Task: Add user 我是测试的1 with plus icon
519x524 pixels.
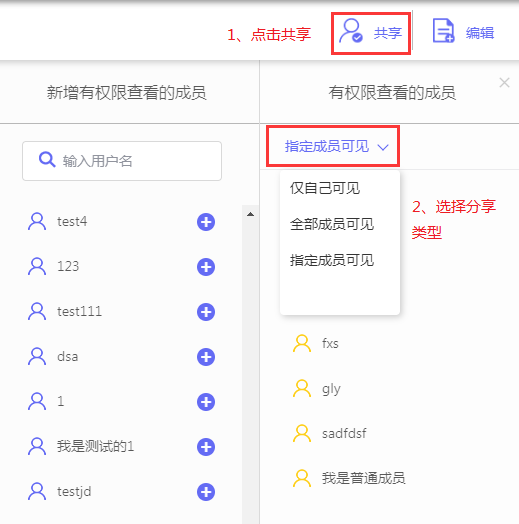Action: pos(206,447)
